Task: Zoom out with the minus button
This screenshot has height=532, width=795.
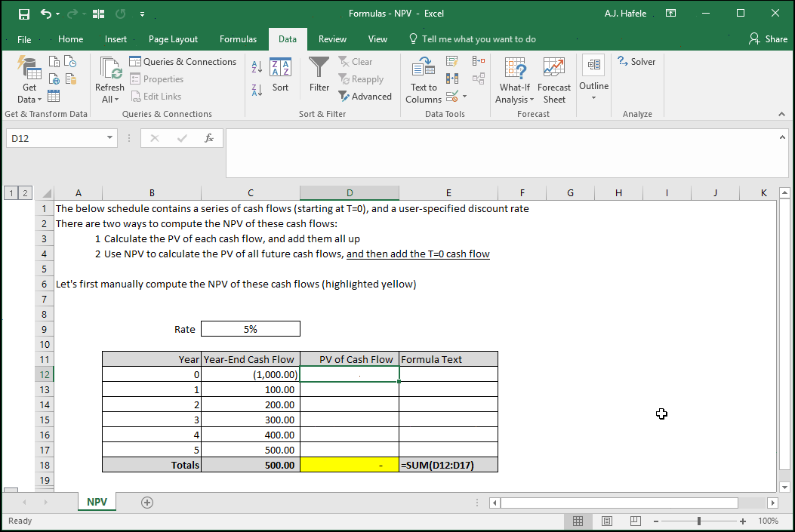Action: point(655,521)
